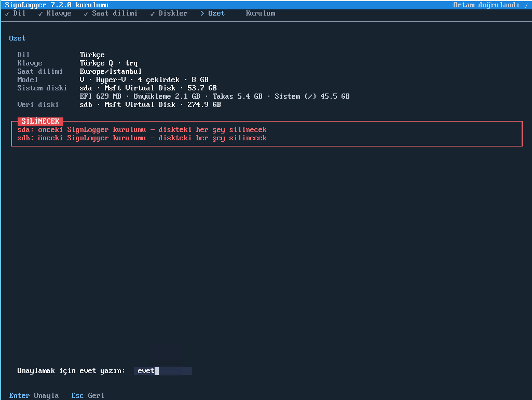
Task: Select the Dil step in wizard header
Action: tap(16, 14)
